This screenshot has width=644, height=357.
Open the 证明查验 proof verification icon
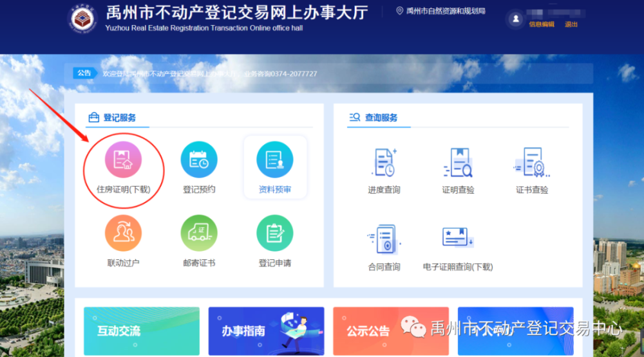[x=458, y=163]
